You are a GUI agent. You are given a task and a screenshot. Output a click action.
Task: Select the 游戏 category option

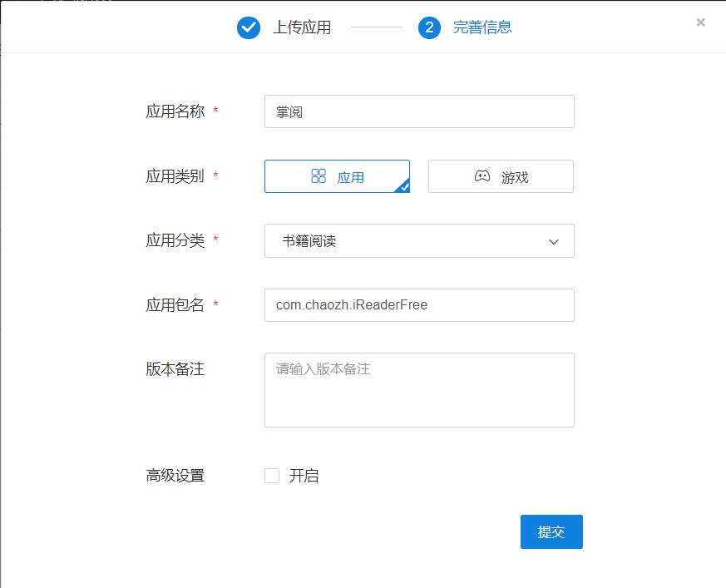click(501, 176)
